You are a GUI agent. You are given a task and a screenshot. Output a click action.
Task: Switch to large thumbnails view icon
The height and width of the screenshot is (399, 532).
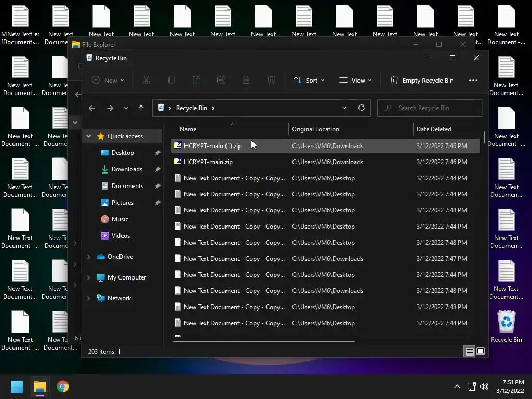coord(481,352)
